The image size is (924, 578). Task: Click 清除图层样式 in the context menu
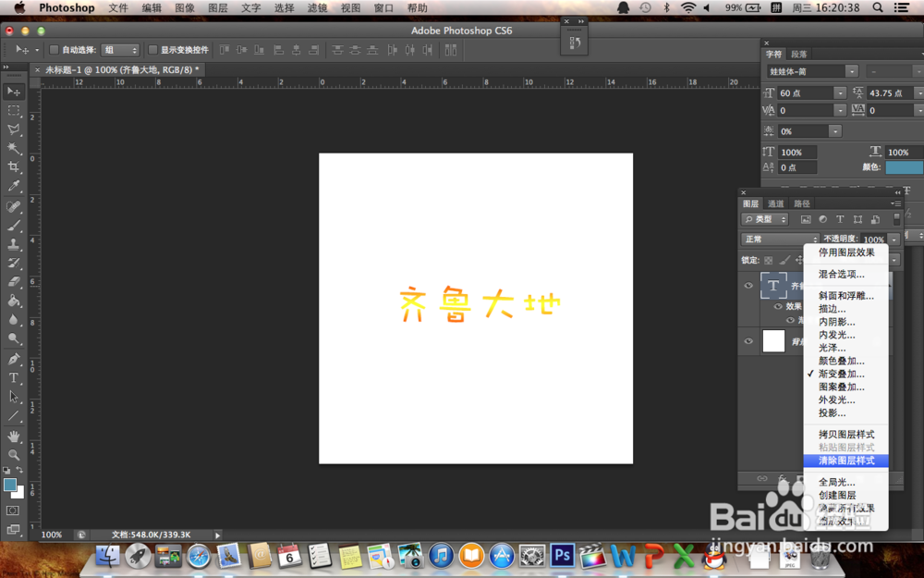845,461
